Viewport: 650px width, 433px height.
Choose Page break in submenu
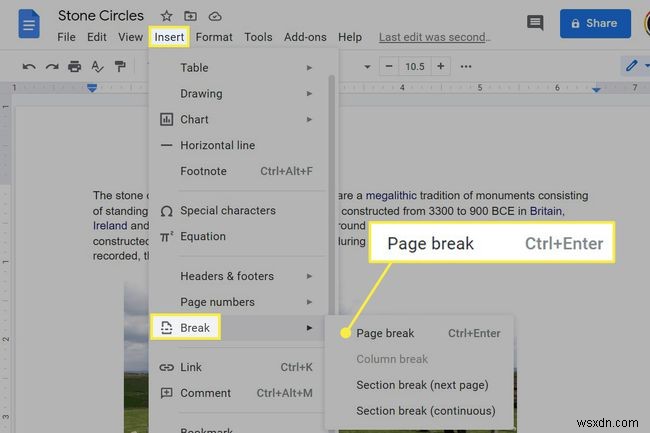419,333
